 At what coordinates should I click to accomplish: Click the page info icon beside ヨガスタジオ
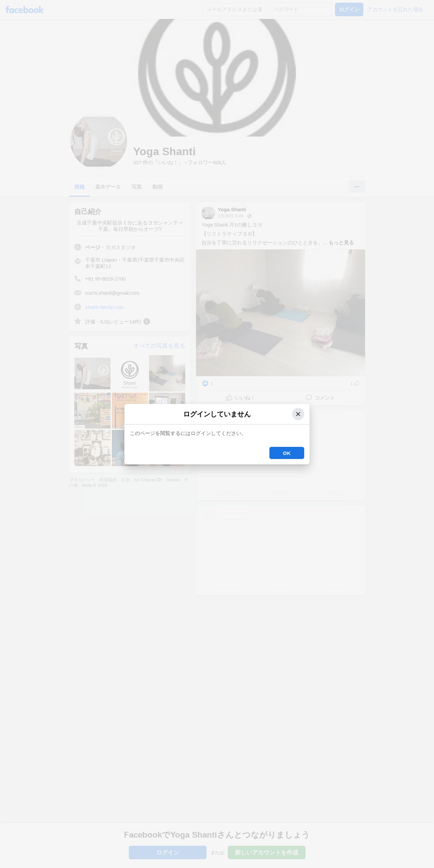pyautogui.click(x=78, y=247)
